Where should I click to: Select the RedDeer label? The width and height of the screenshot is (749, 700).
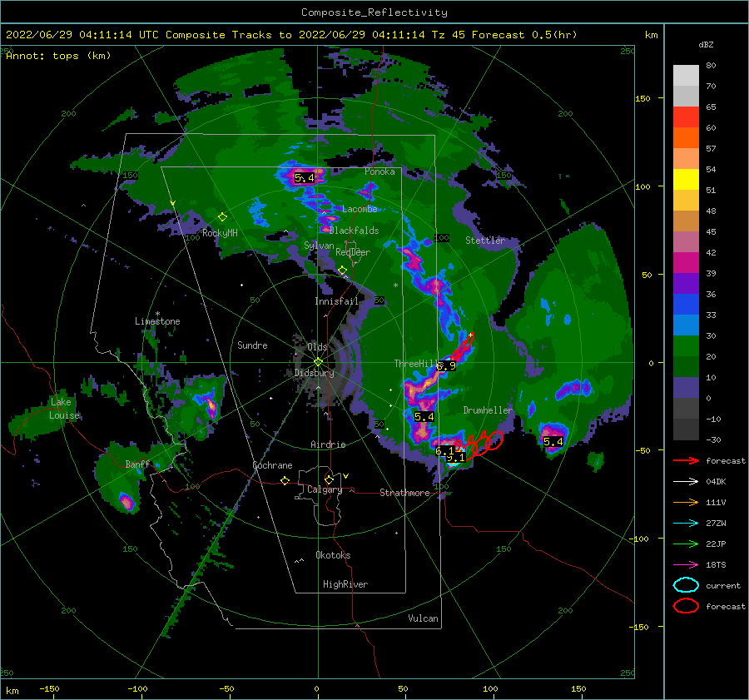pos(353,252)
